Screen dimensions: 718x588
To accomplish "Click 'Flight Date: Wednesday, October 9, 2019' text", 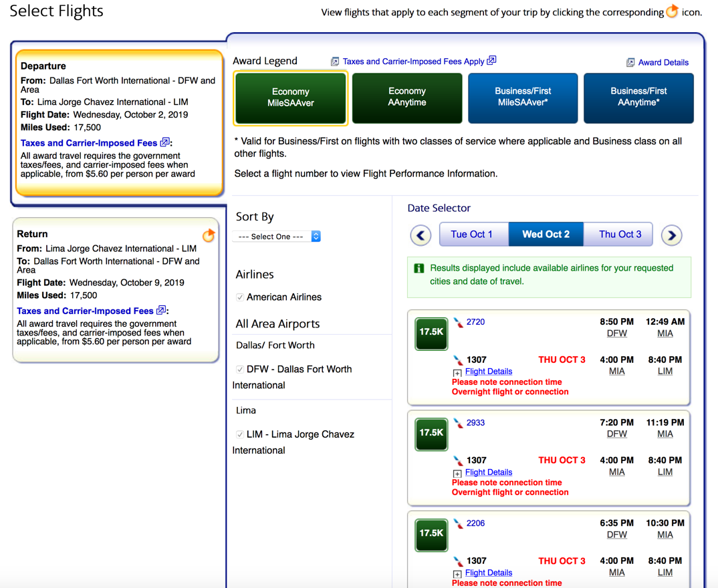I will click(x=100, y=283).
